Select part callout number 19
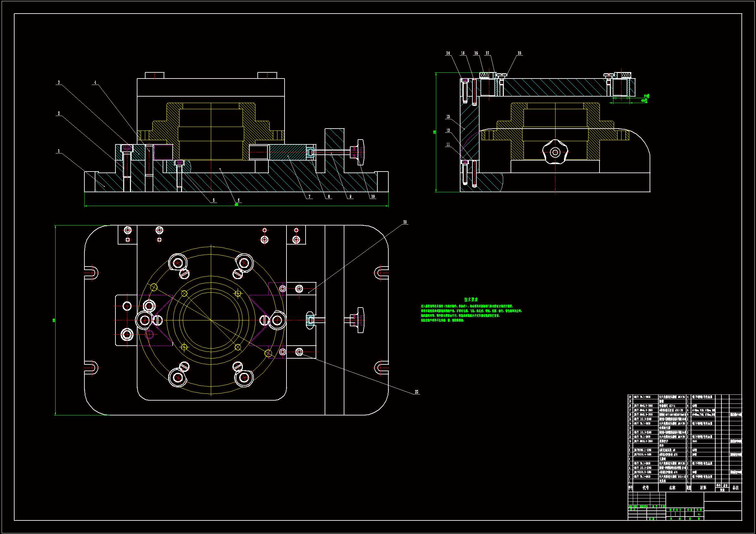756x534 pixels. click(x=405, y=222)
